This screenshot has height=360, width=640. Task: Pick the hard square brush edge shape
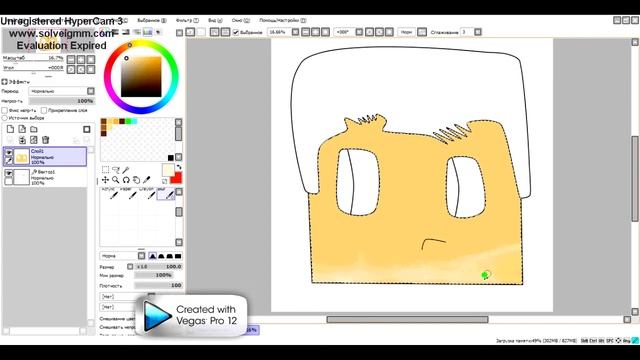click(x=178, y=256)
